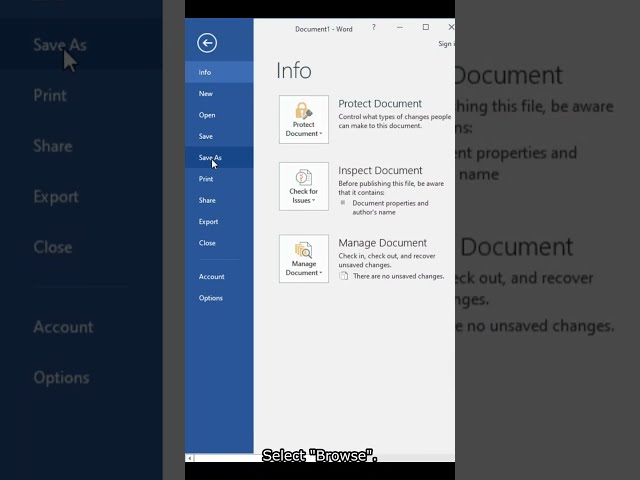
Task: Click the unsaved changes document icon
Action: pyautogui.click(x=344, y=276)
